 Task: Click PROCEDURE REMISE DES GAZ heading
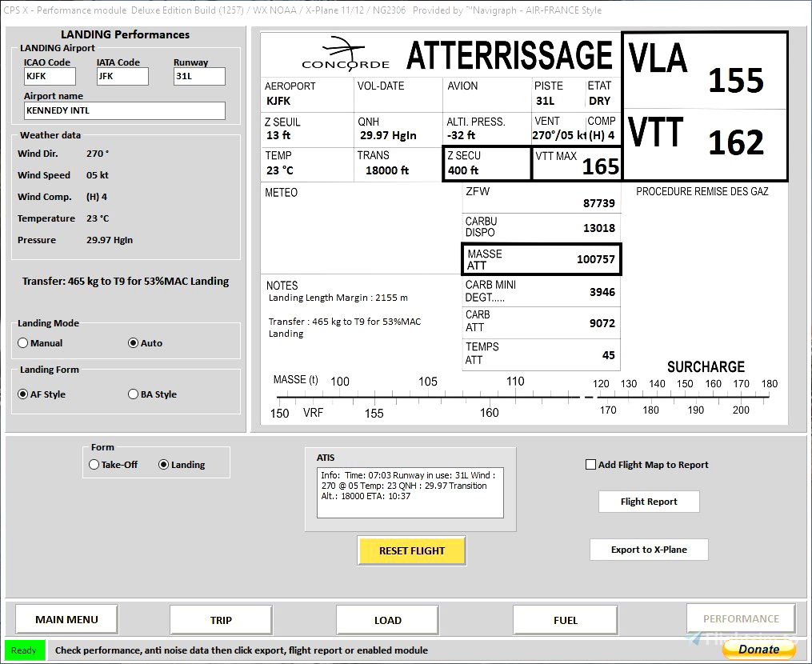pos(702,192)
